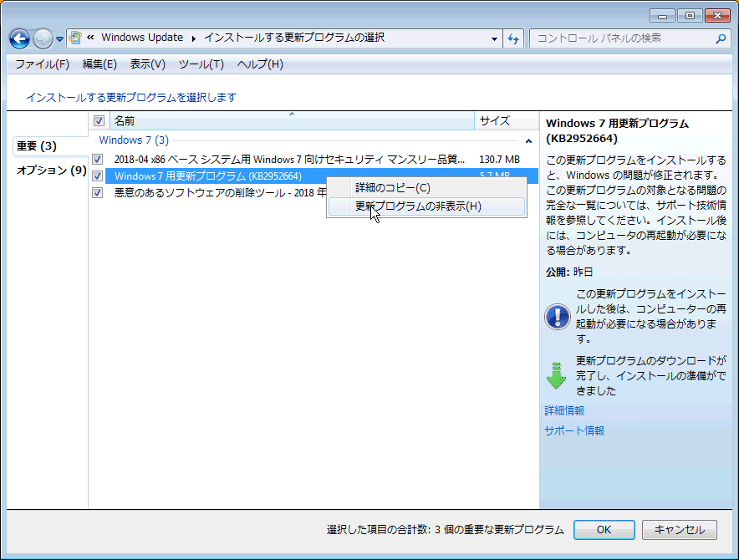Image resolution: width=739 pixels, height=560 pixels.
Task: Select the Windows 7 用更新プログラム (KB2952664) row
Action: pos(313,176)
